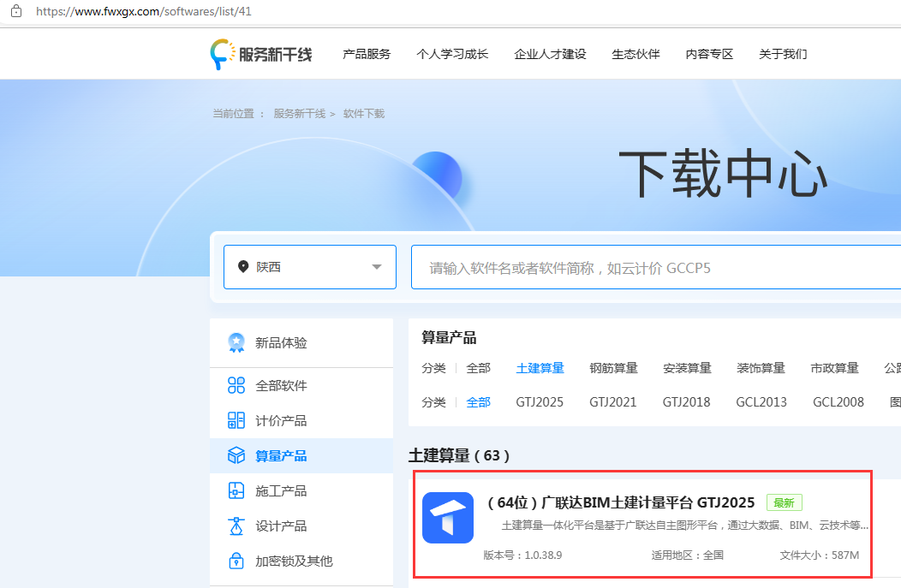
Task: Filter by GTJ2025 version
Action: [540, 402]
